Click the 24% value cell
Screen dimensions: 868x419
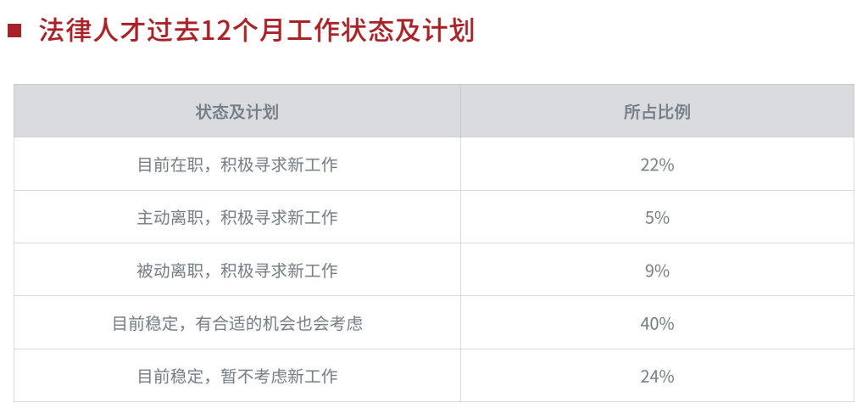coord(657,376)
